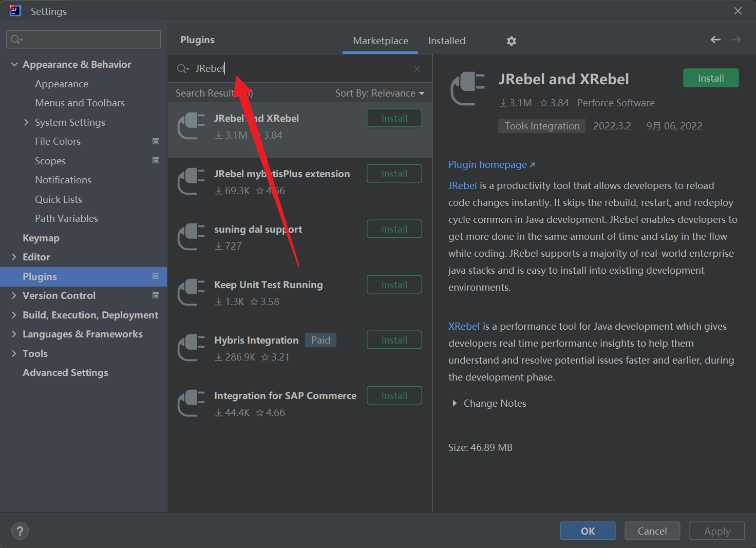This screenshot has height=548, width=756.
Task: Expand the Version Control node
Action: click(x=14, y=295)
